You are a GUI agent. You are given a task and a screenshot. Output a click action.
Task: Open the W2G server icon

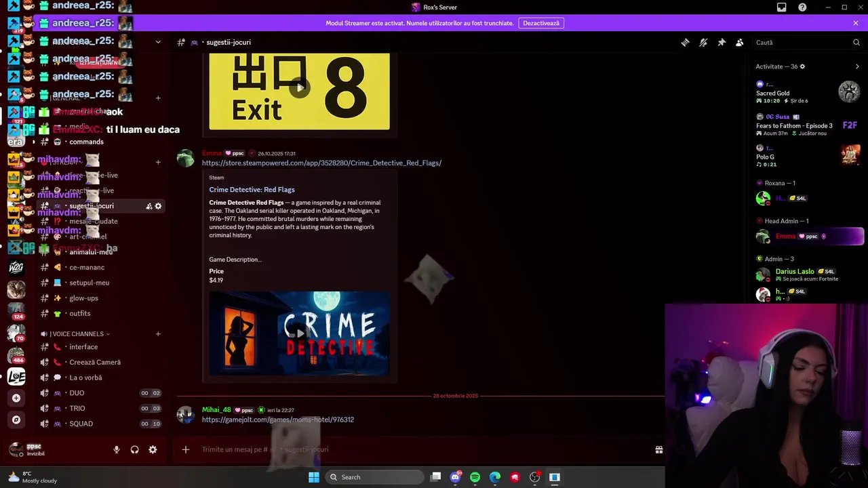(16, 268)
